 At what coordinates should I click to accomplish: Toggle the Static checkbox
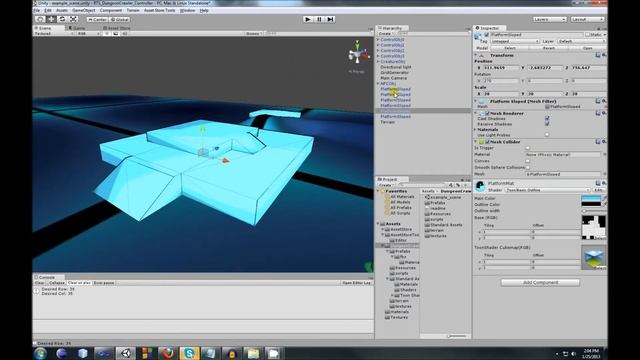click(x=588, y=35)
